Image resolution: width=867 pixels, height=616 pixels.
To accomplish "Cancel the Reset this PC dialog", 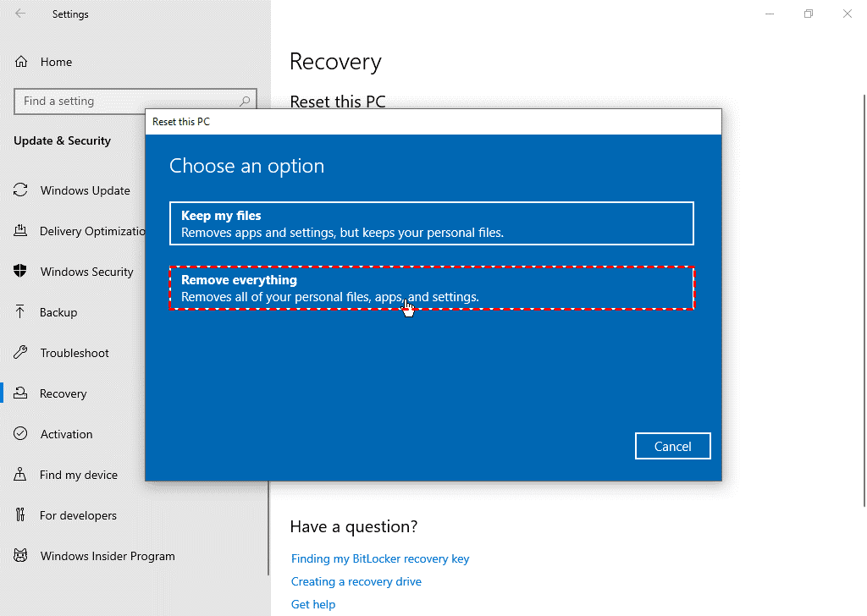I will 672,446.
